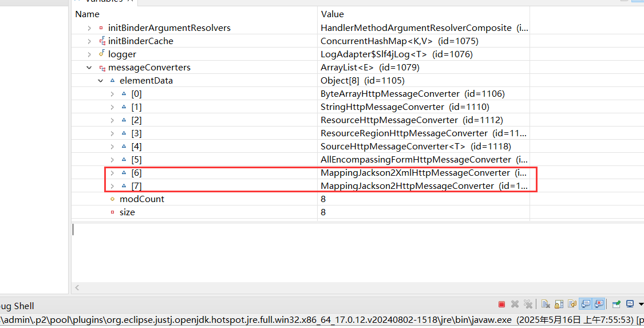The width and height of the screenshot is (644, 328).
Task: Expand array element [7]
Action: pos(112,185)
